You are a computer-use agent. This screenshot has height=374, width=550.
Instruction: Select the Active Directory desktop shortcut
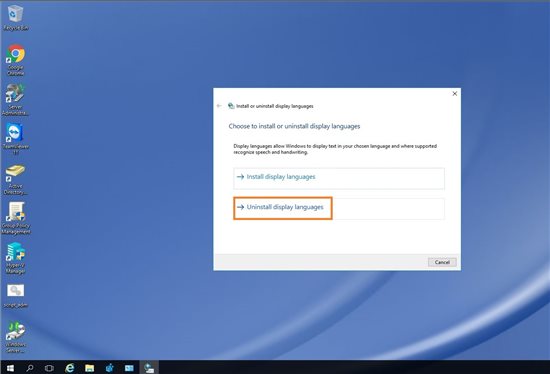coord(15,180)
